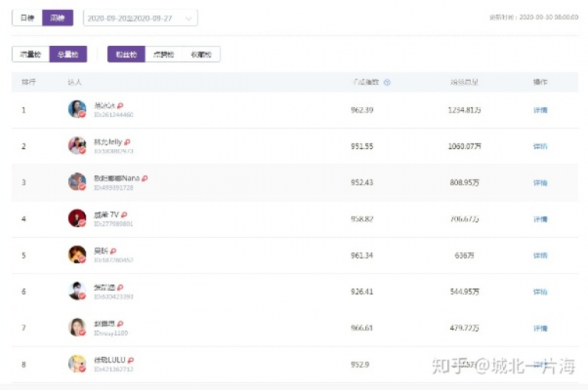Switch to the 收藏榜 favorites ranking tab

201,54
